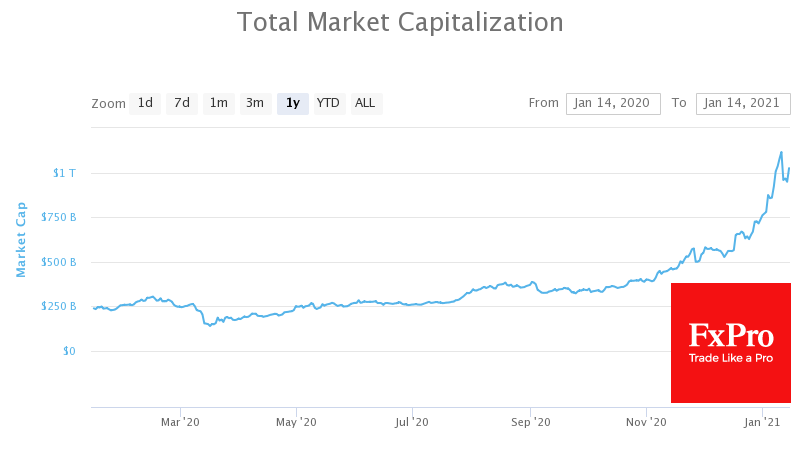
Task: Show ALL time range
Action: [x=365, y=103]
